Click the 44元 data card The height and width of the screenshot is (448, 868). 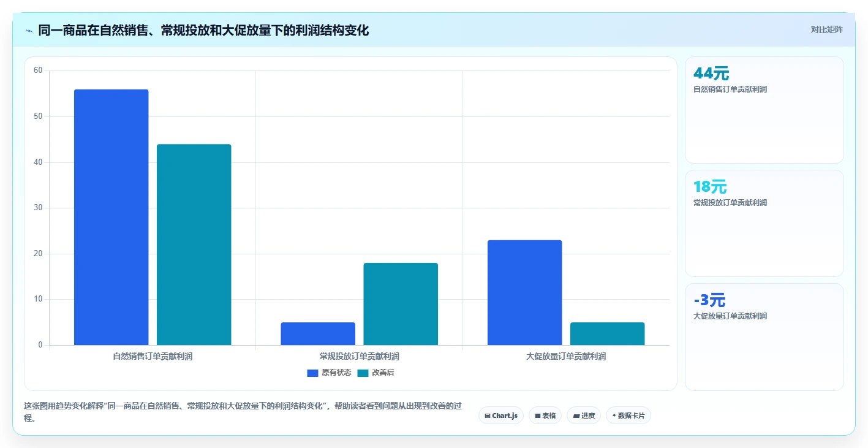[764, 110]
